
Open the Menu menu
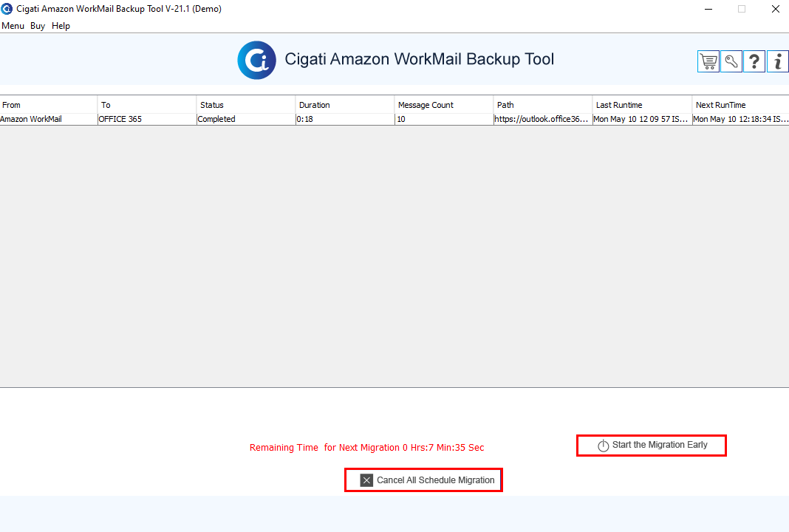coord(13,26)
